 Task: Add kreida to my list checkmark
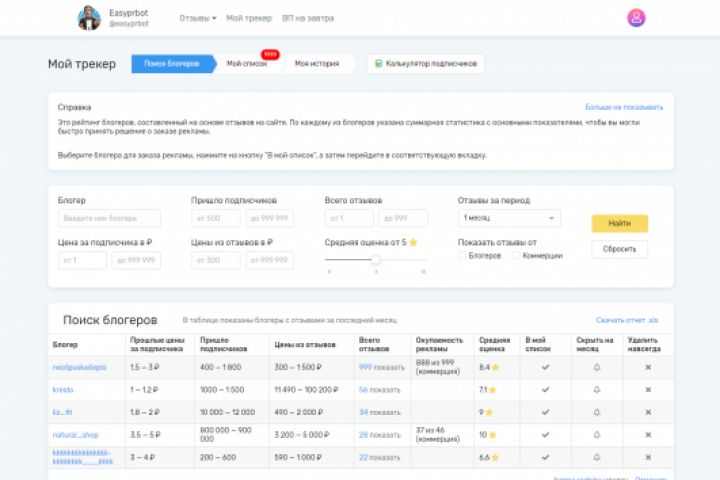(x=545, y=390)
